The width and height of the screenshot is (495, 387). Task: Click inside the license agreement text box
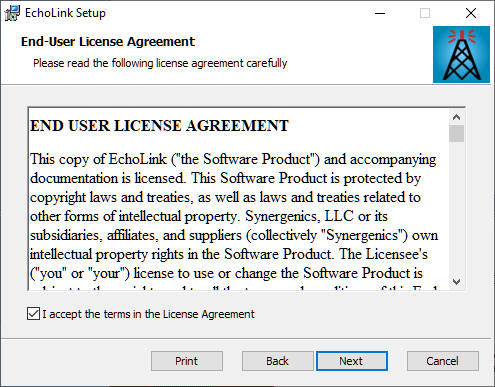pyautogui.click(x=238, y=199)
